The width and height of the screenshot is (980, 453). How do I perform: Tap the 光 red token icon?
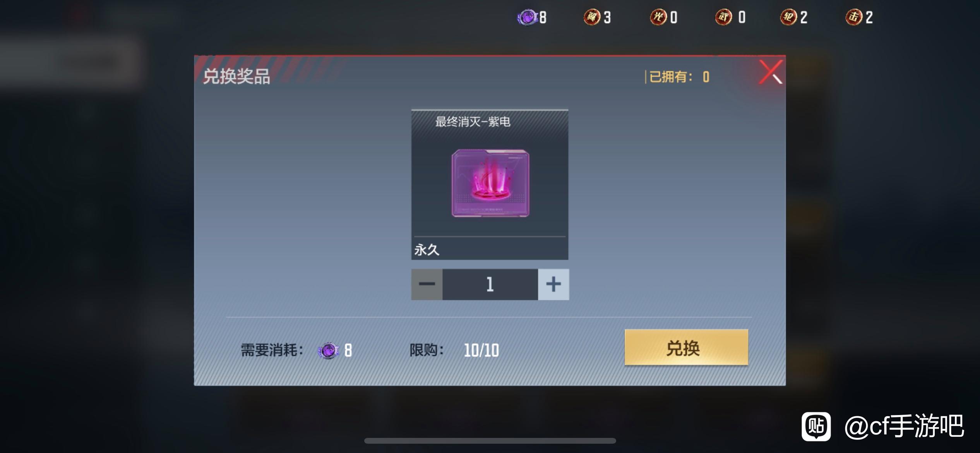tap(658, 17)
